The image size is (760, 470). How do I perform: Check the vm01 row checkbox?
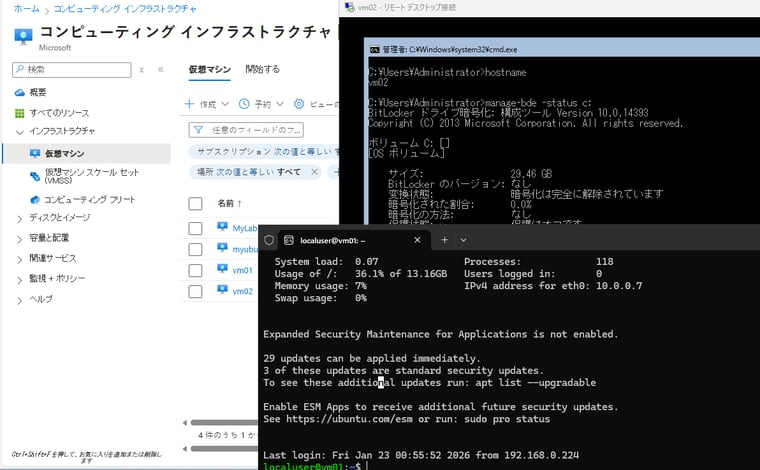pos(195,270)
